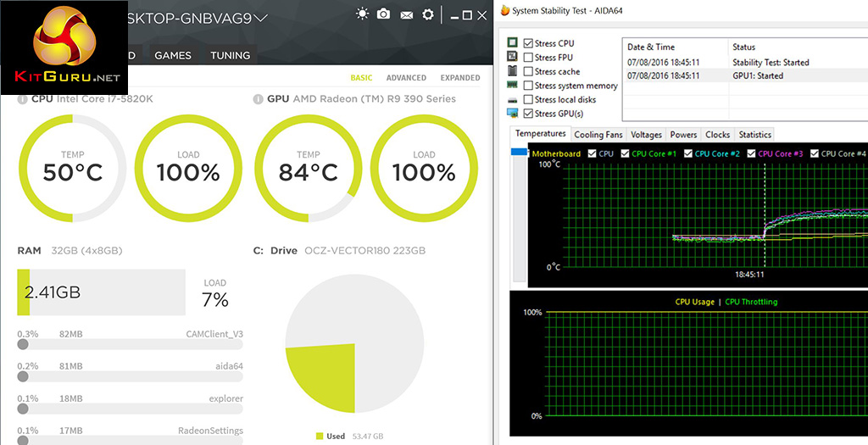Click the CAMClient_V3 process usage bar
Viewport: 868px width, 445px height.
(130, 344)
